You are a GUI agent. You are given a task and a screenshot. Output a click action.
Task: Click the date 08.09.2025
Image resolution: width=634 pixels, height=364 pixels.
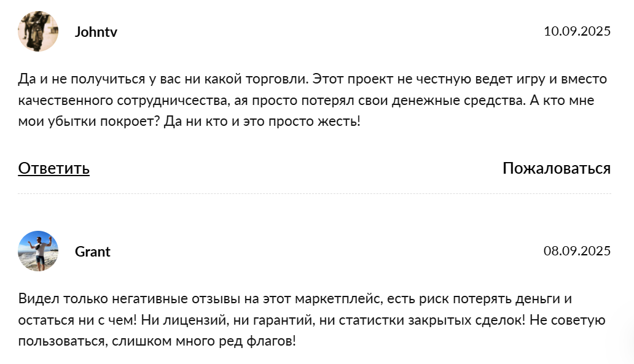577,251
